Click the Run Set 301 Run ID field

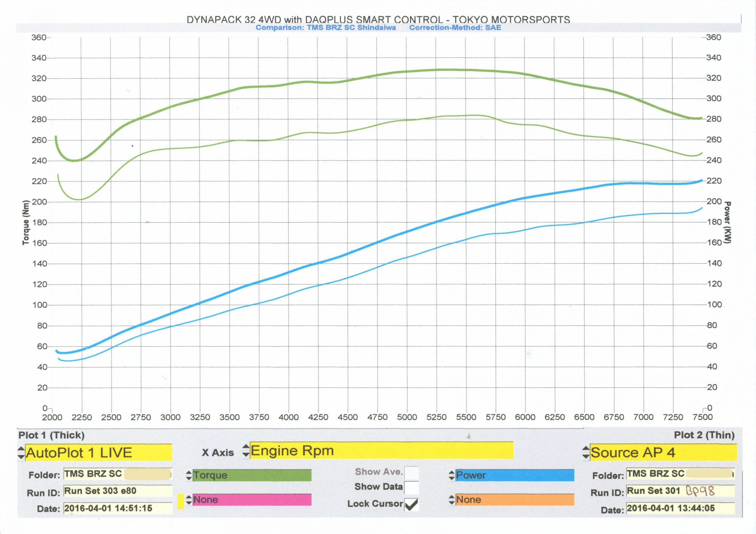(x=680, y=491)
